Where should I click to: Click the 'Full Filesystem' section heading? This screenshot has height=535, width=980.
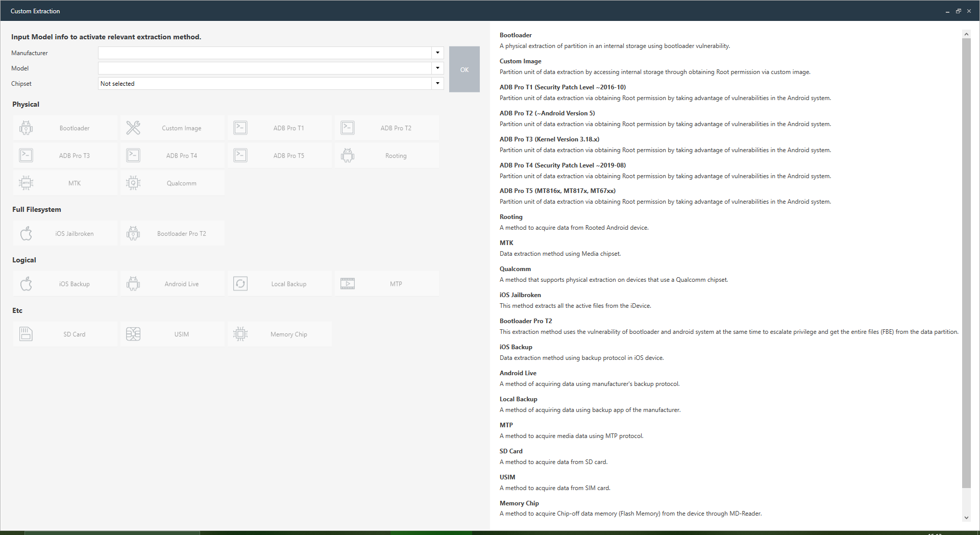pyautogui.click(x=37, y=209)
